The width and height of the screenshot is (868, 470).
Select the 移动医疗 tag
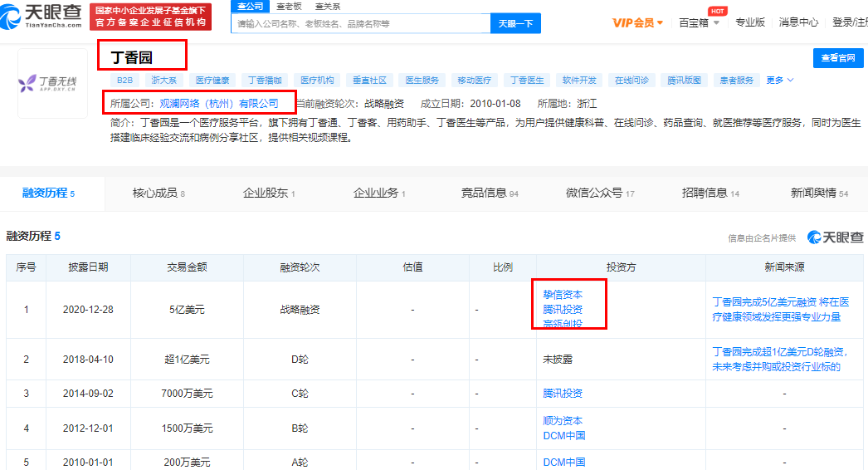[x=474, y=81]
